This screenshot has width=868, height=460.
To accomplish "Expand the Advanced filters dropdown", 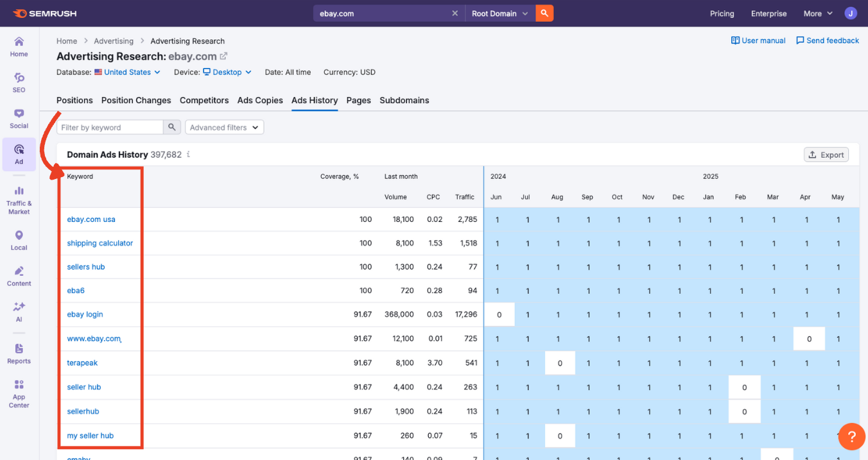I will coord(224,127).
